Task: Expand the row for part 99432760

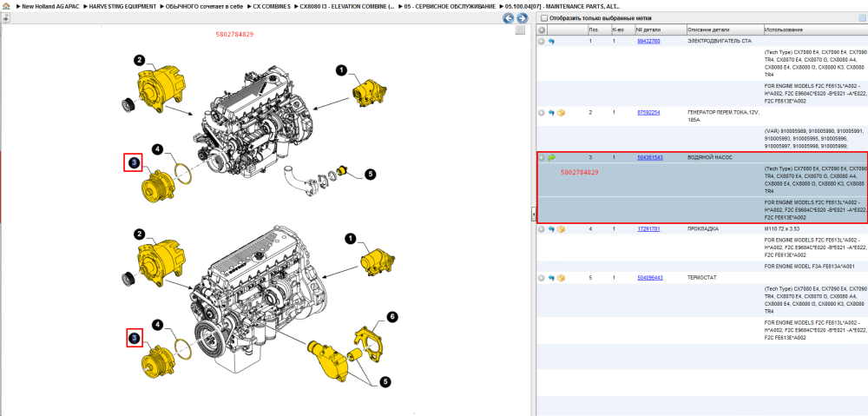Action: (542, 42)
